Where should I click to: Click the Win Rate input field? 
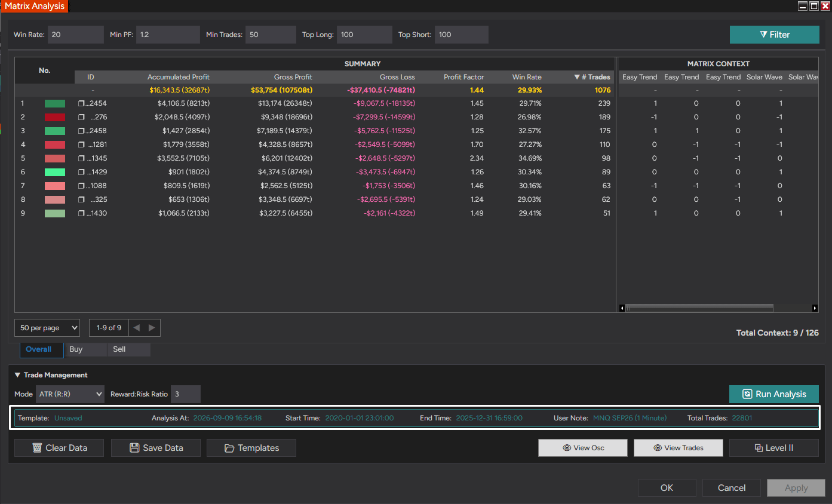pyautogui.click(x=76, y=35)
